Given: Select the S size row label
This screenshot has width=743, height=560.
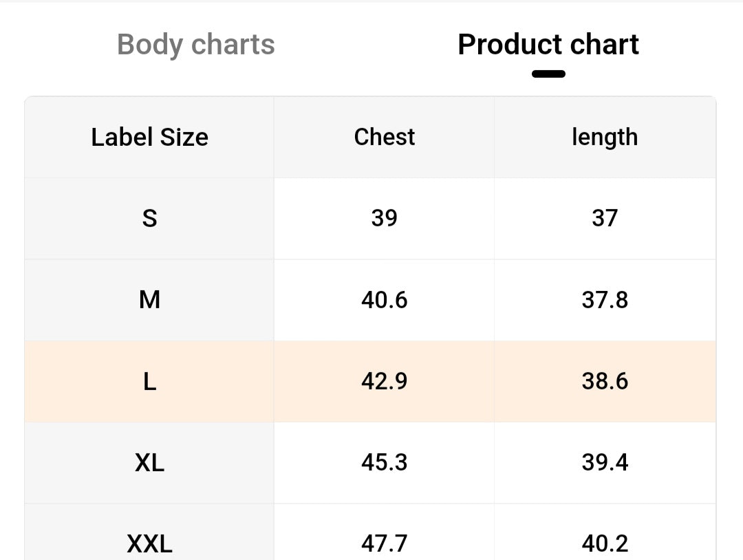Looking at the screenshot, I should [150, 218].
